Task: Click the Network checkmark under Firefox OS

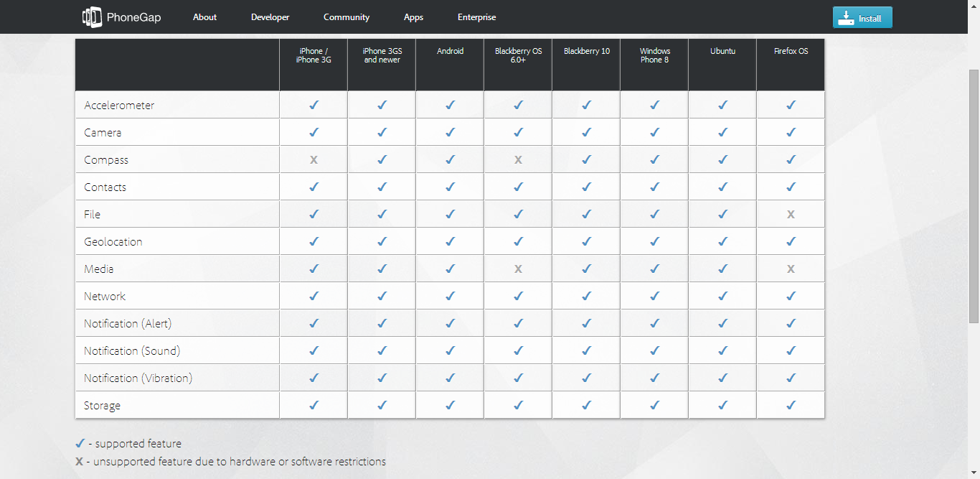Action: pyautogui.click(x=791, y=296)
